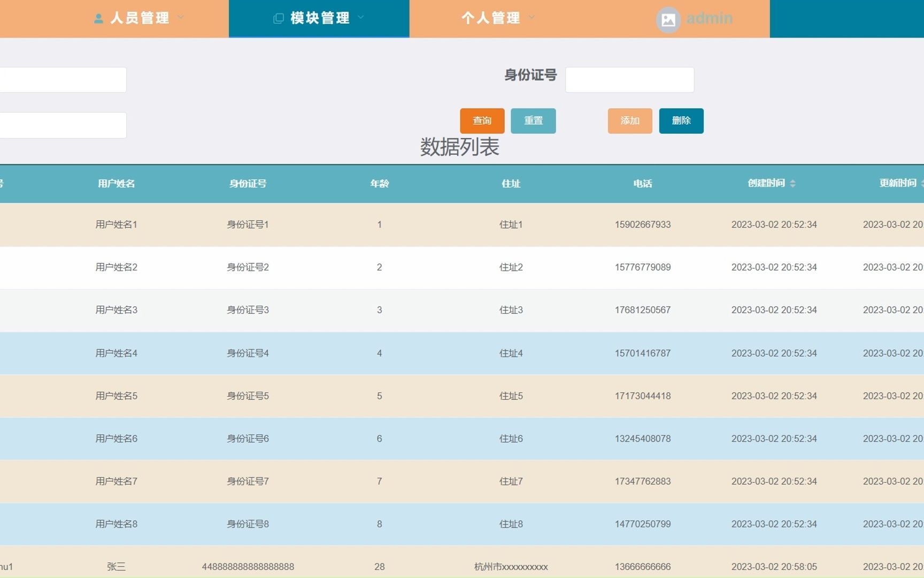Click the 年龄 column header
924x578 pixels.
click(x=380, y=184)
